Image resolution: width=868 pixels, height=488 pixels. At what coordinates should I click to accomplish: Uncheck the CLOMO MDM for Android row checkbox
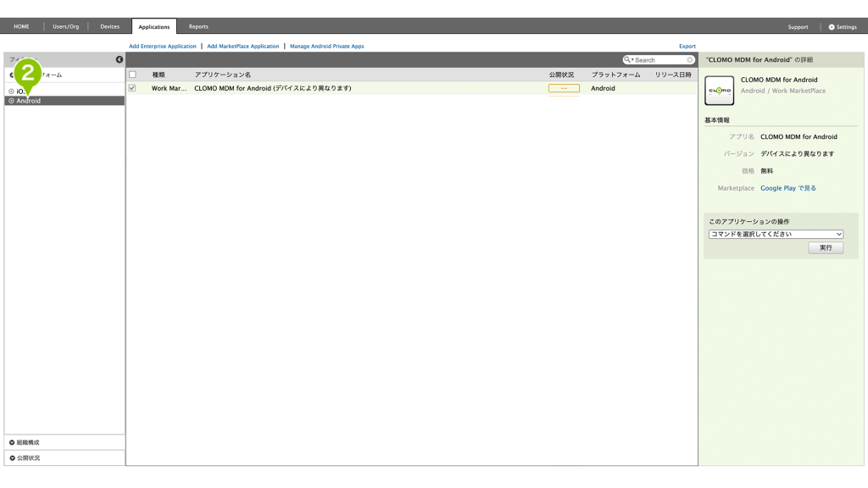132,88
